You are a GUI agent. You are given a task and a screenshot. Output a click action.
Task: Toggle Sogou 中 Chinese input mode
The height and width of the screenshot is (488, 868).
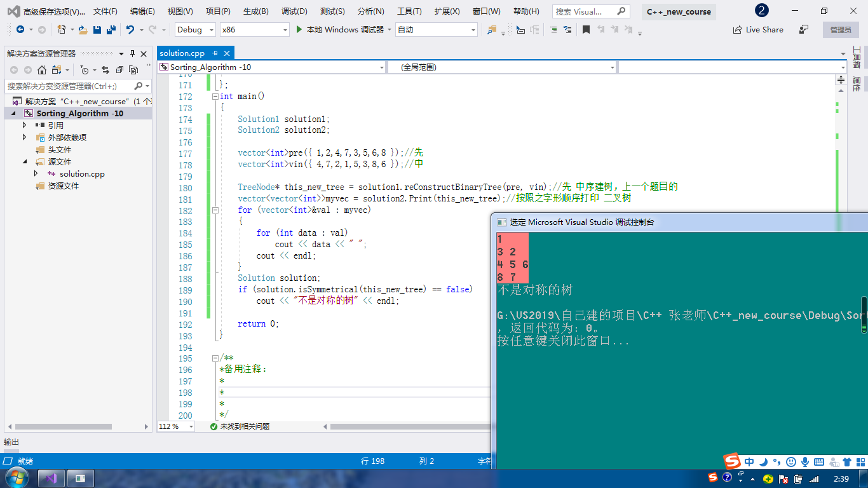(x=749, y=462)
